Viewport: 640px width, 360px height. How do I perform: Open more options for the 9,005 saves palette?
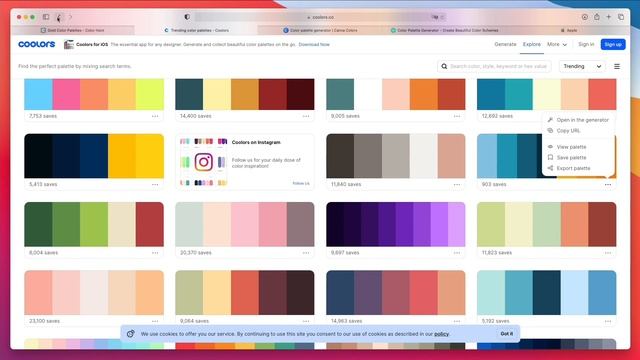tap(457, 116)
